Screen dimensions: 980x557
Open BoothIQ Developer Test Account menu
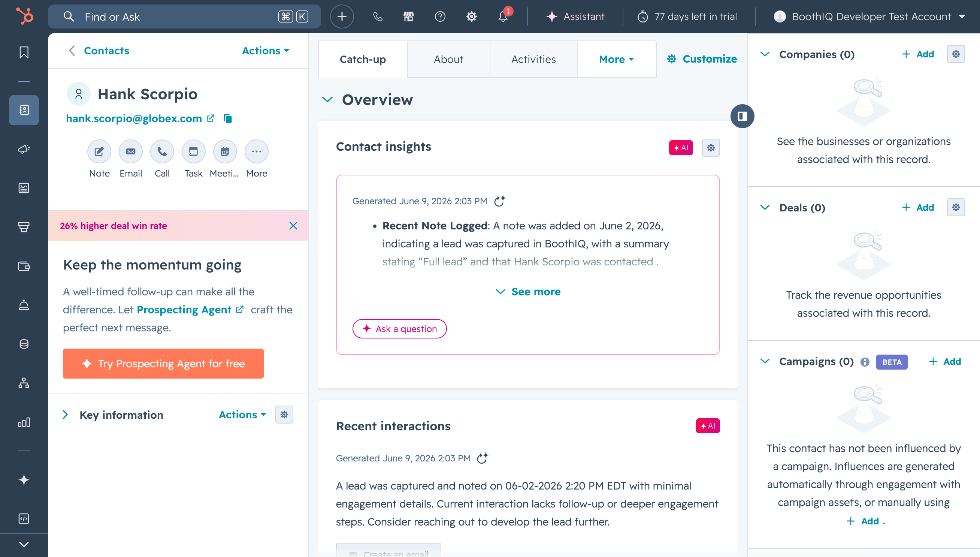(x=870, y=16)
